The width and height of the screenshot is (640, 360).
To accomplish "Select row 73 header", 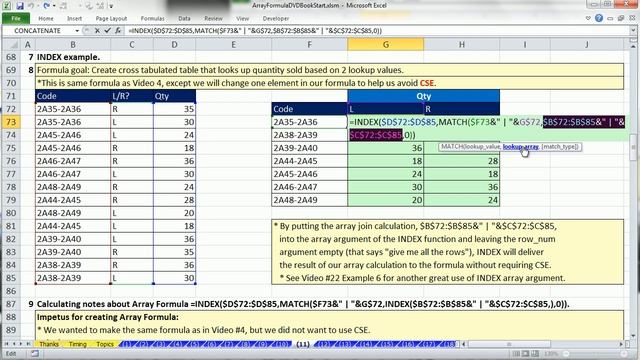I will [x=11, y=122].
